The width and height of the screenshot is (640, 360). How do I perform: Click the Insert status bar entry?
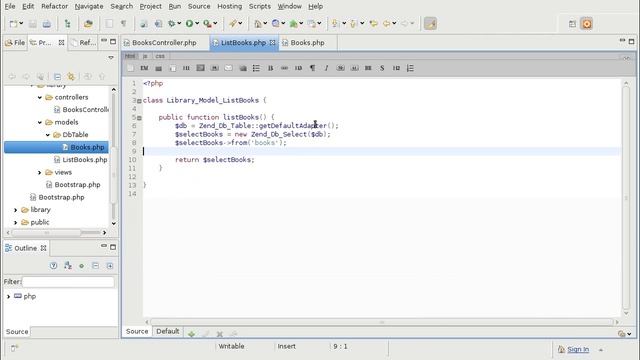pos(287,346)
